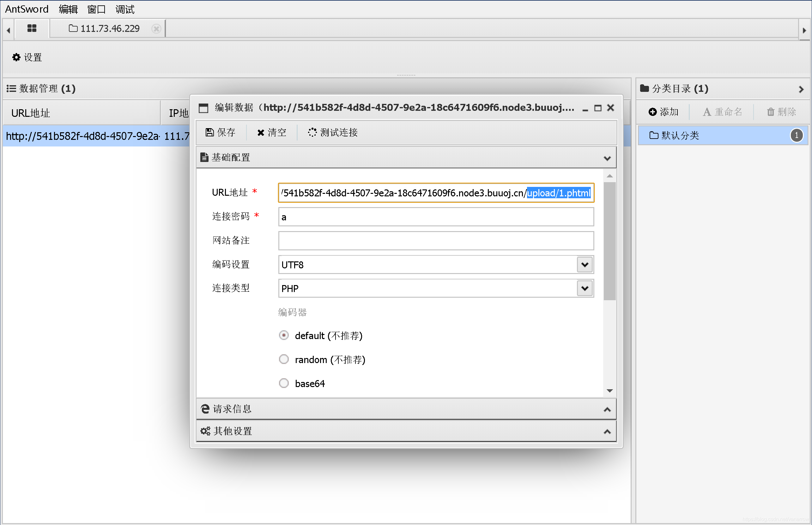Screen dimensions: 812x525
Task: Click the 保存 save button
Action: tap(221, 132)
